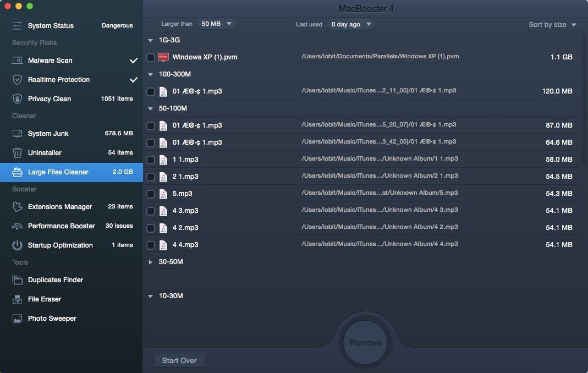Click the round Remove button
Viewport: 588px width, 373px height.
coord(365,343)
